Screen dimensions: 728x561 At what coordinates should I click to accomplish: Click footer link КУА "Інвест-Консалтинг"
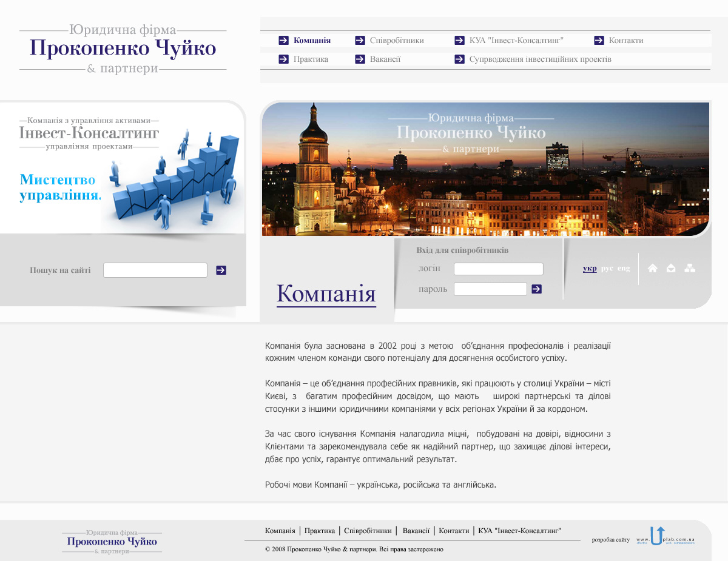(519, 531)
